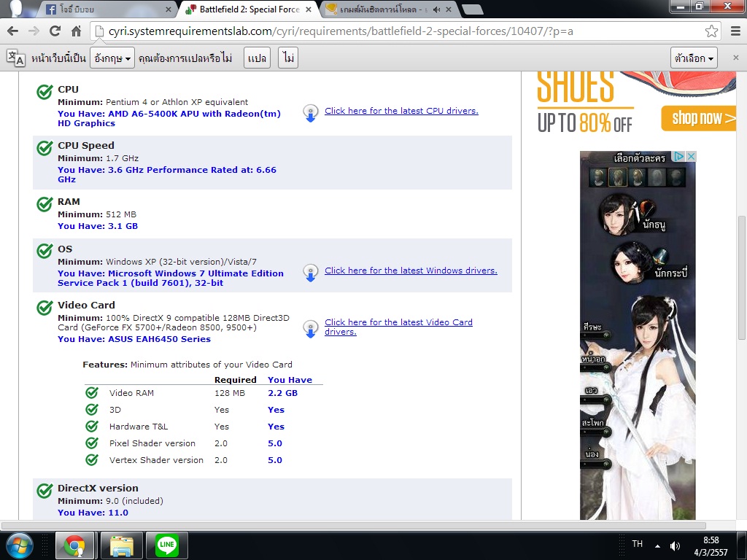
Task: Open the latest Windows drivers link
Action: point(411,271)
